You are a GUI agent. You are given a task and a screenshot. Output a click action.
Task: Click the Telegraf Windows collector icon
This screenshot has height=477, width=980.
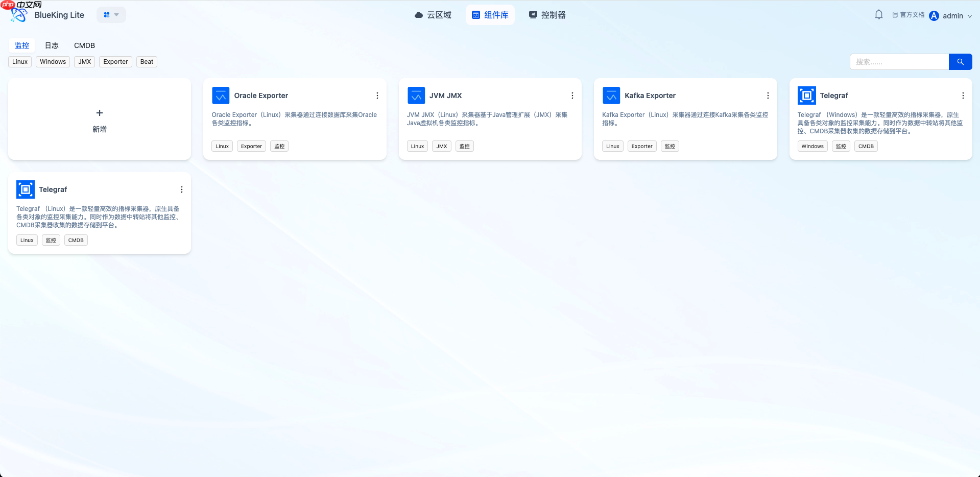pyautogui.click(x=806, y=95)
